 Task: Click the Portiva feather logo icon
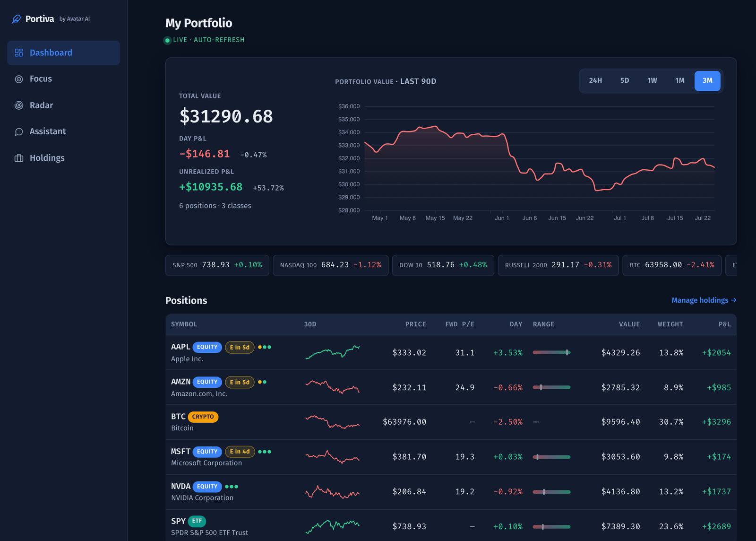pyautogui.click(x=16, y=19)
